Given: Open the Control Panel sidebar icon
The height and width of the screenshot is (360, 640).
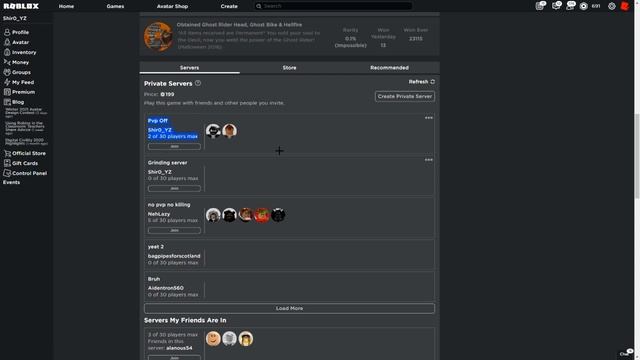Looking at the screenshot, I should [7, 173].
